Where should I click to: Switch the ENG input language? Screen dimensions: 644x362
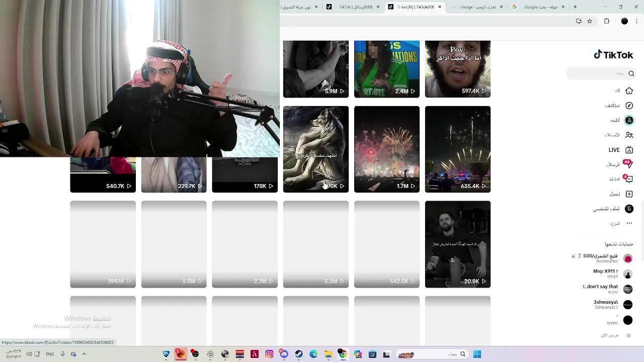[x=50, y=354]
